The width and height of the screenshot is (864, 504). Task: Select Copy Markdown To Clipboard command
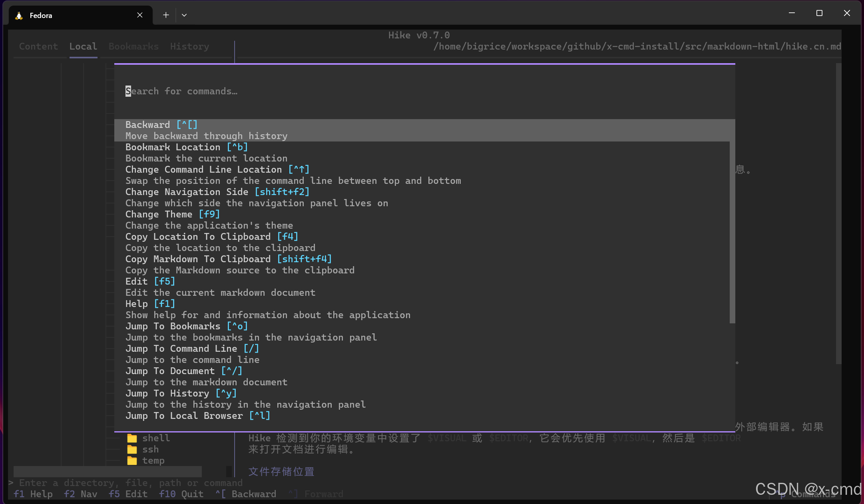(x=229, y=259)
